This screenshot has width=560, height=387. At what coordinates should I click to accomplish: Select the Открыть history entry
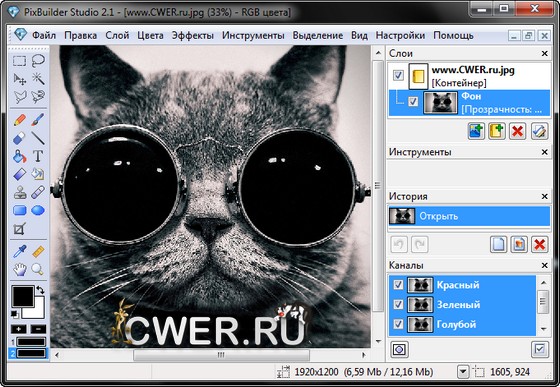pos(469,216)
